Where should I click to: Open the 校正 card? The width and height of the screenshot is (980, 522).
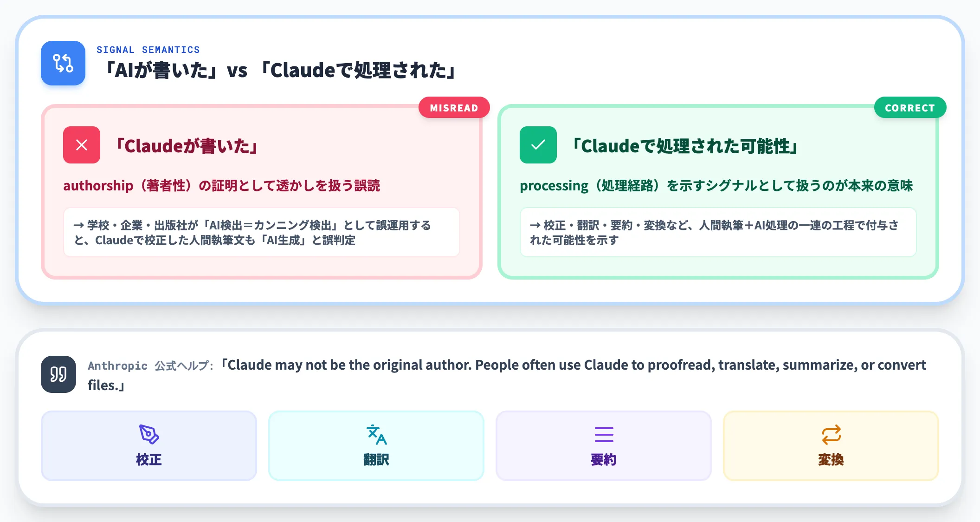pyautogui.click(x=149, y=446)
